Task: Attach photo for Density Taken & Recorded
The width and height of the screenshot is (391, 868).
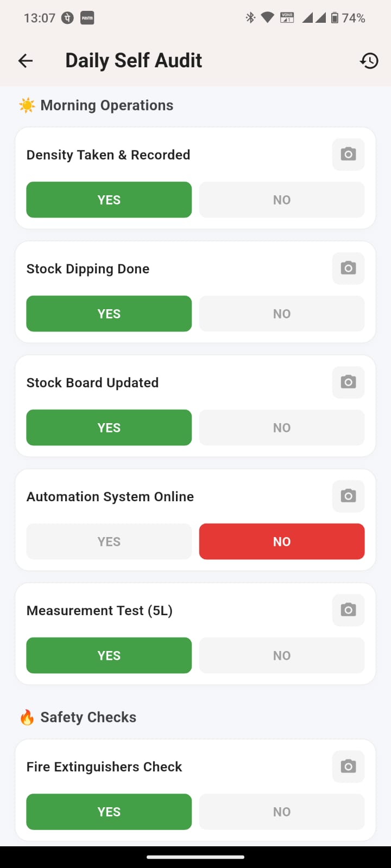Action: (348, 155)
